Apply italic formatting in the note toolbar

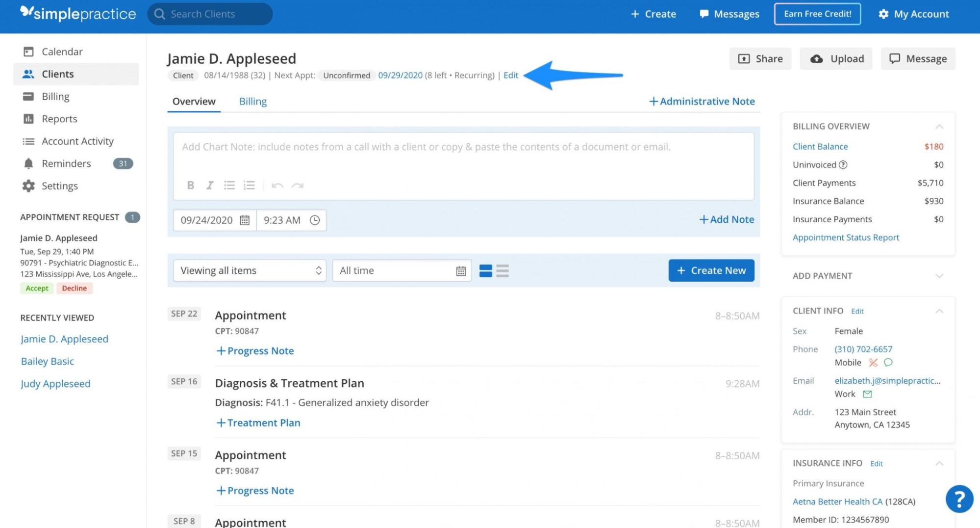210,185
